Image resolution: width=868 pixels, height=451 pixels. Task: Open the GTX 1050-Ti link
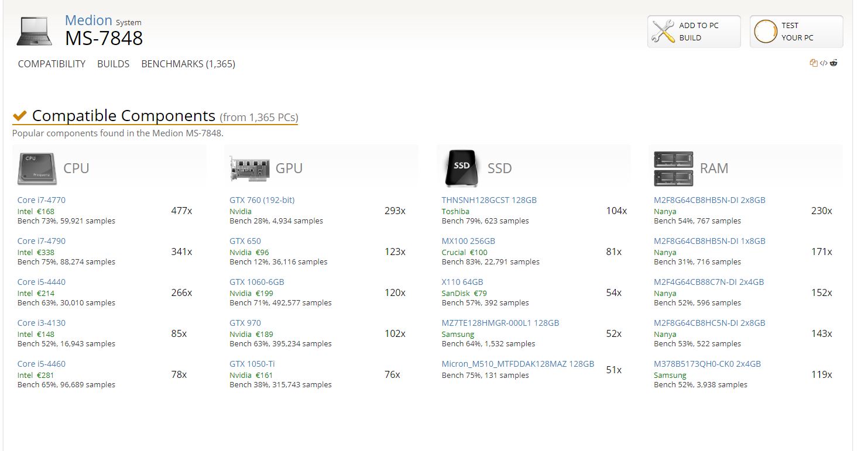(252, 364)
